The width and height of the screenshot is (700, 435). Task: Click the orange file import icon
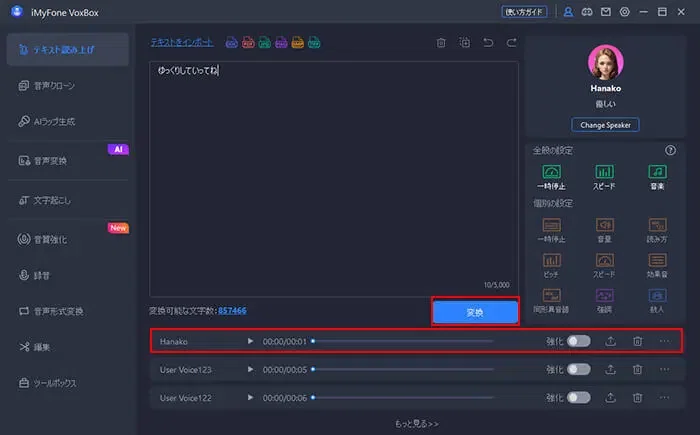(298, 43)
